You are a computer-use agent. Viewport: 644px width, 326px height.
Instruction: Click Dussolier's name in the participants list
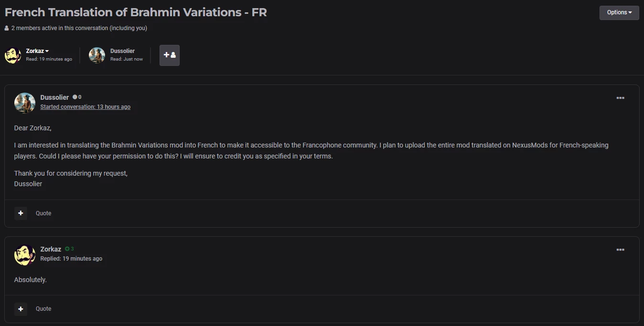(x=122, y=51)
